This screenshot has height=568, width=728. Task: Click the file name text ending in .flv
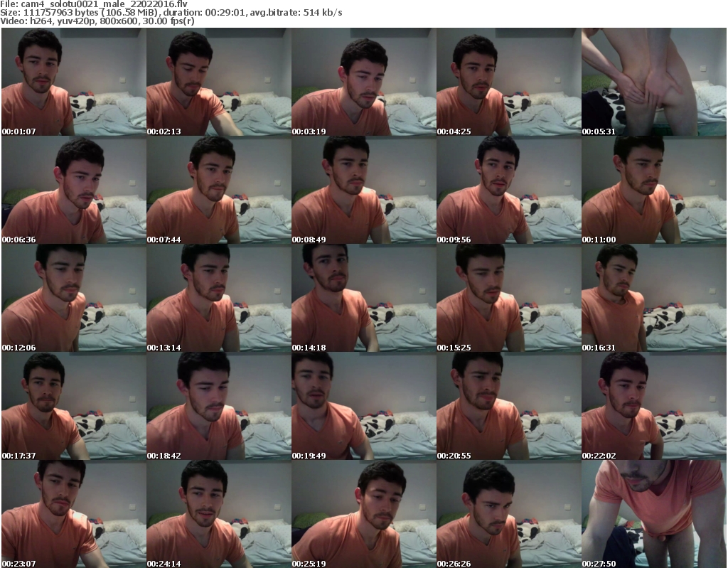pos(104,4)
